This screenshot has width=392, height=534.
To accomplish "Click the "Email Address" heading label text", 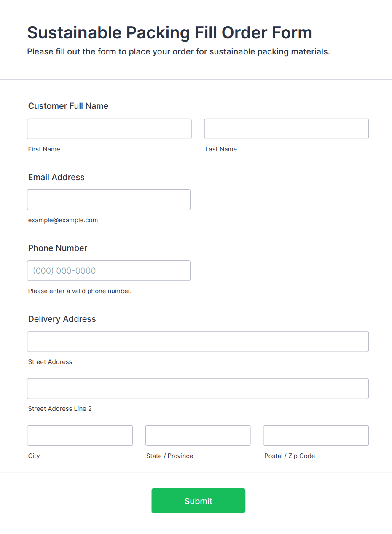I will (x=56, y=177).
